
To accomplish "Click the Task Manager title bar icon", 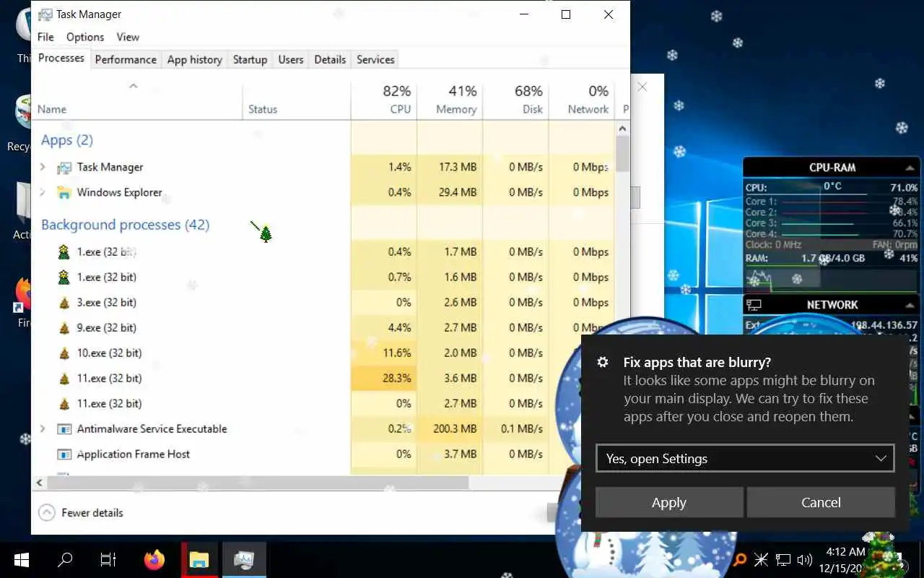I will (x=45, y=14).
